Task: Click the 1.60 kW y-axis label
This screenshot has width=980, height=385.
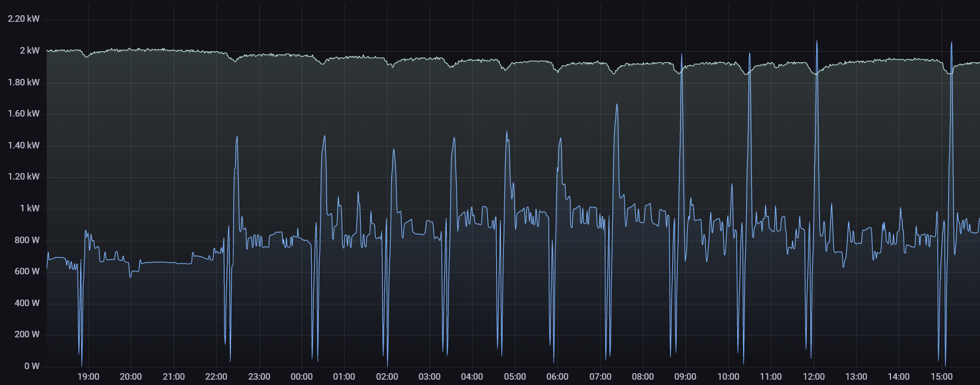Action: click(24, 114)
